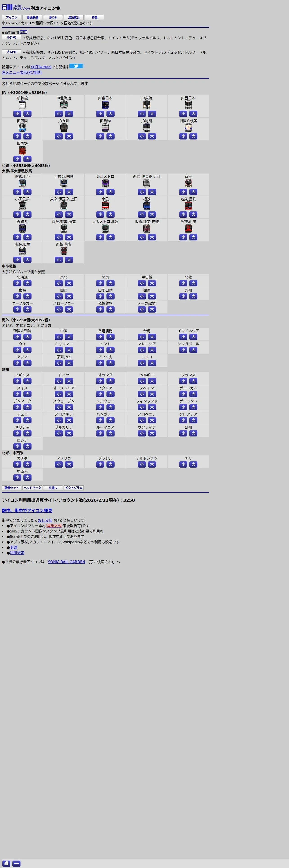Open the ヘッドマーク tab
Viewport: 289px width, 868px height.
(32, 488)
